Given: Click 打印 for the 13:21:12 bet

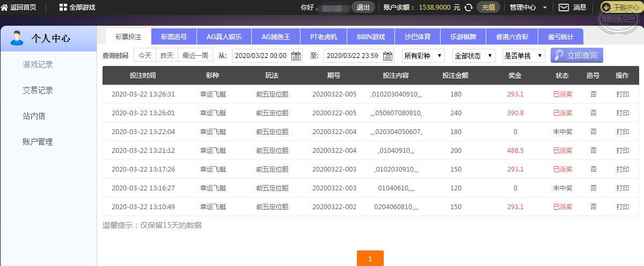Looking at the screenshot, I should tap(623, 151).
